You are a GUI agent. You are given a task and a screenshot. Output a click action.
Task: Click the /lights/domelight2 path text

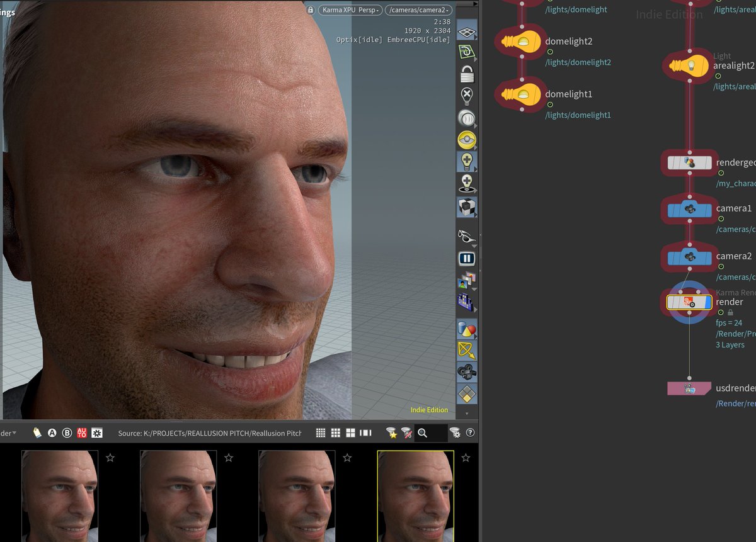click(x=578, y=62)
